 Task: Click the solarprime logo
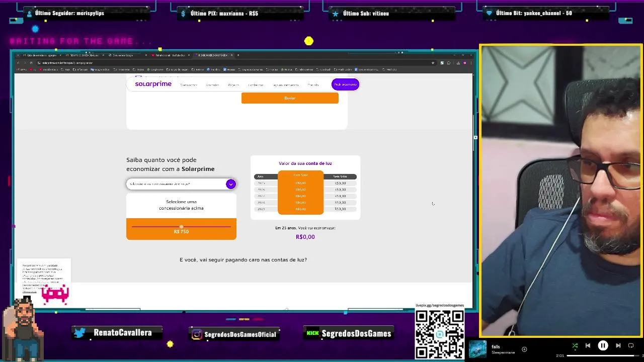point(153,84)
